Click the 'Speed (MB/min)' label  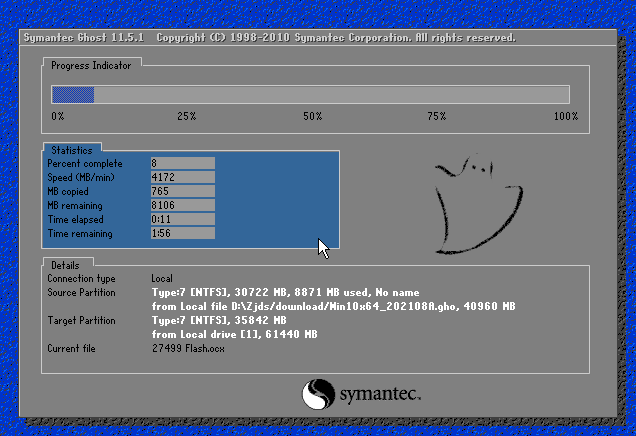[x=81, y=178]
